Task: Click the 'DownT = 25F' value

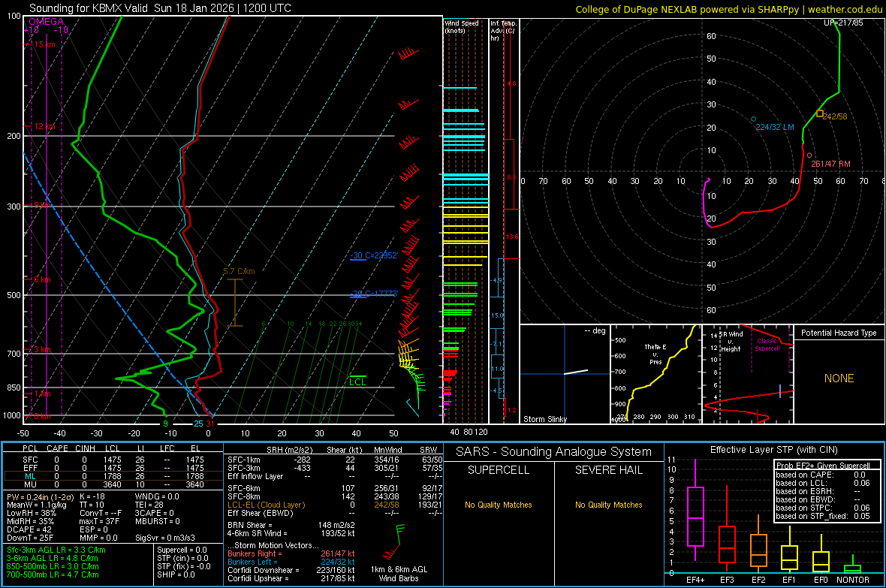Action: coord(31,538)
